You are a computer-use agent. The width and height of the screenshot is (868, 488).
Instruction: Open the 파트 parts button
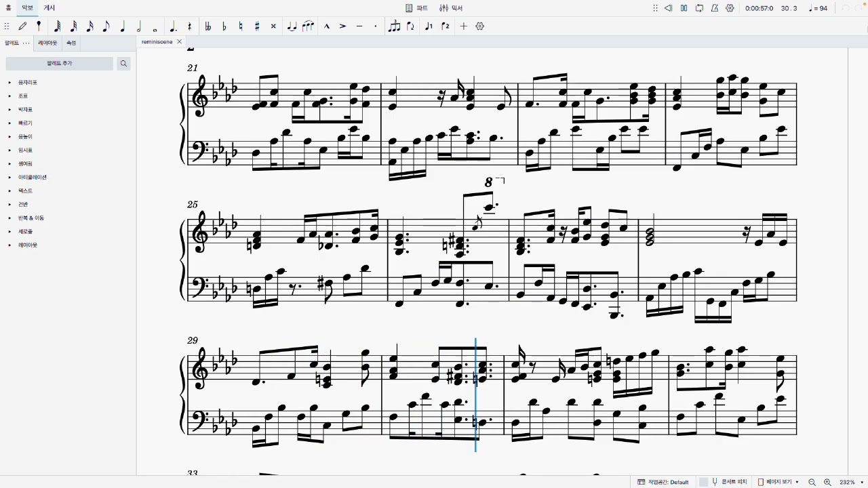point(417,8)
